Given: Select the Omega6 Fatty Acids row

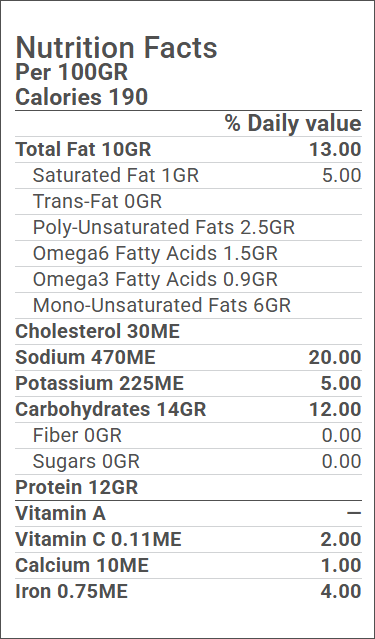Looking at the screenshot, I should (188, 253).
